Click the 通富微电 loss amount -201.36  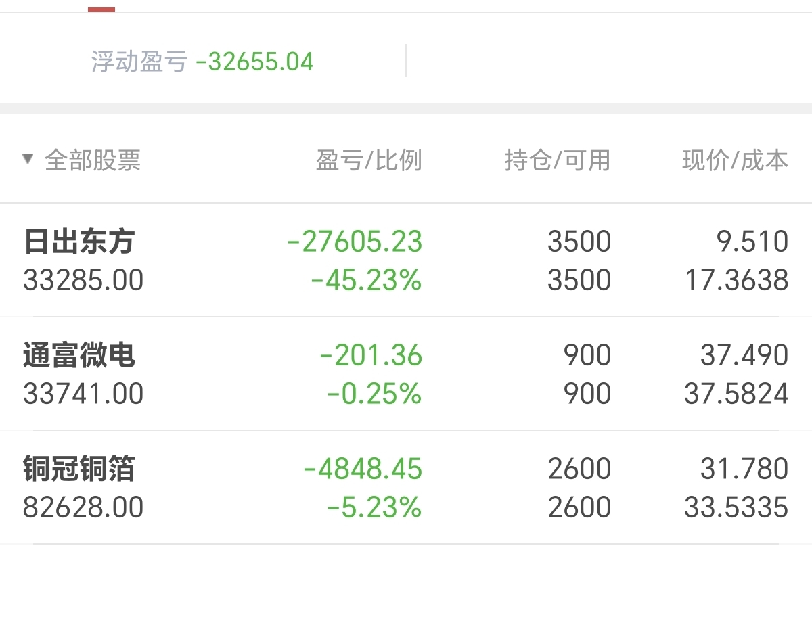[x=371, y=355]
